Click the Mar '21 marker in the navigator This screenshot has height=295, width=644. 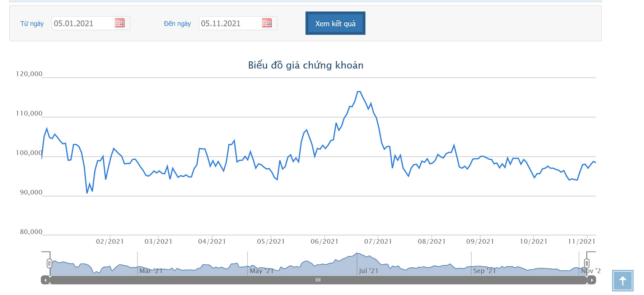click(151, 271)
